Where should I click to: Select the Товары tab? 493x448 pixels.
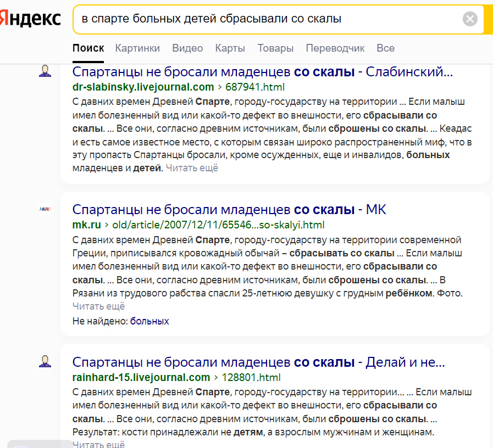coord(275,48)
